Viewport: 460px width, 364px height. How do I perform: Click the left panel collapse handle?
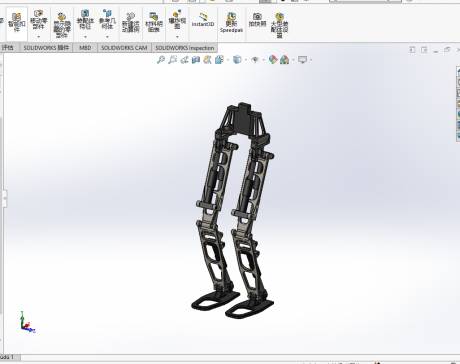click(x=5, y=199)
